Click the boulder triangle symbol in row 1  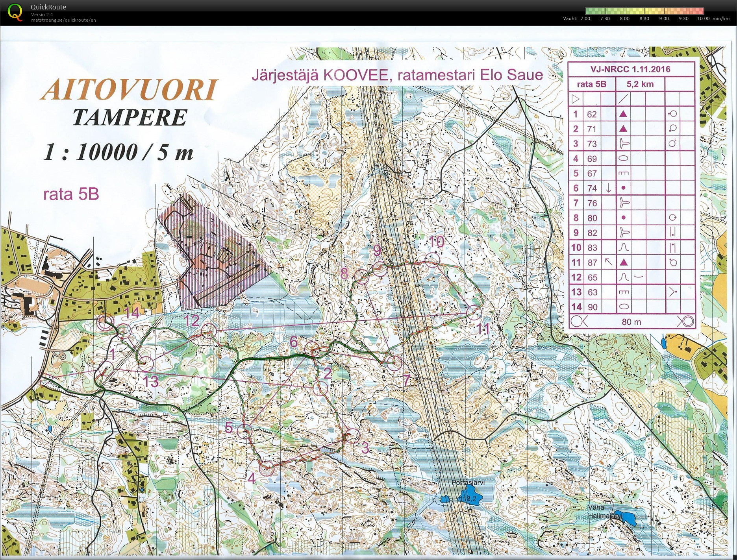[x=623, y=114]
